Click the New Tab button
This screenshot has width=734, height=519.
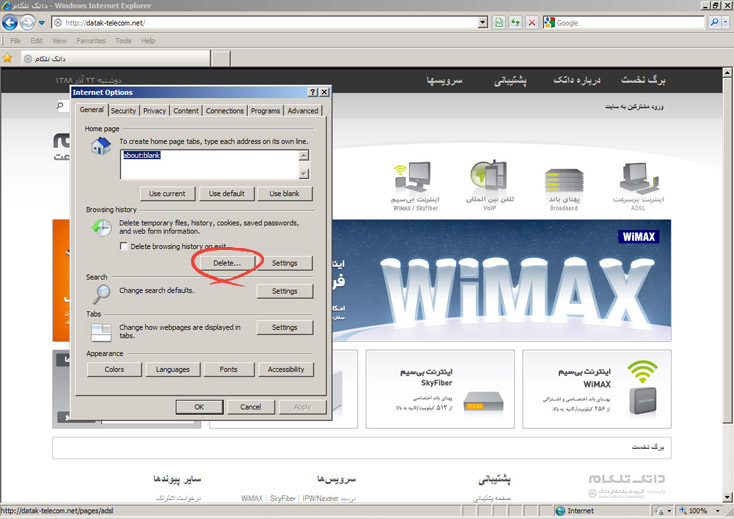[x=220, y=59]
